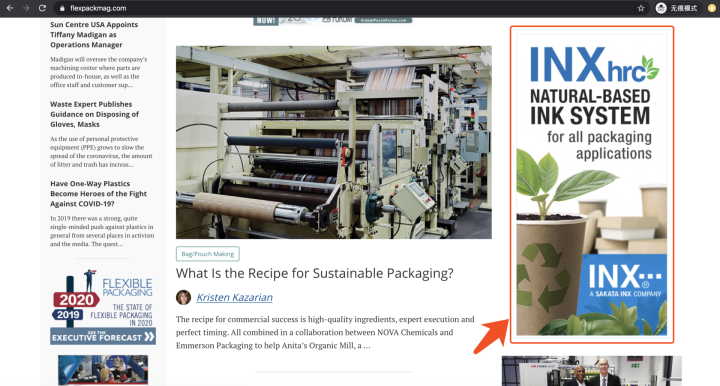This screenshot has width=720, height=386.
Task: Click the personal protective equipment summary text
Action: tap(101, 151)
